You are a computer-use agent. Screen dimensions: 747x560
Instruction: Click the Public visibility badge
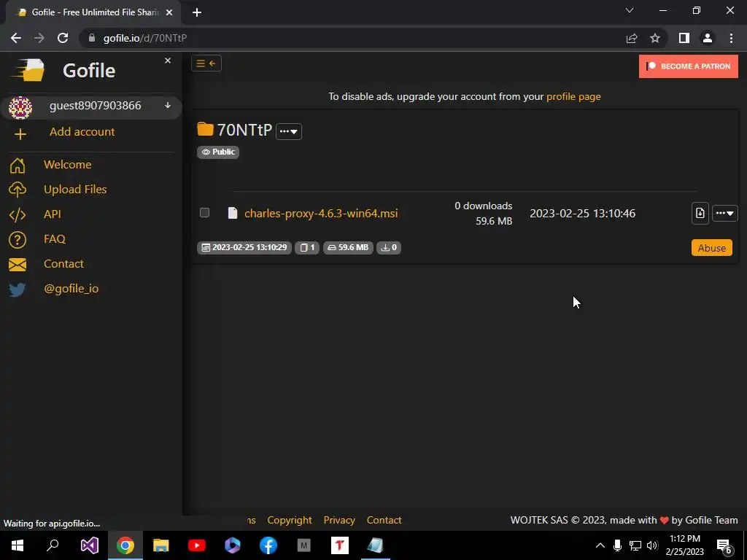[217, 152]
